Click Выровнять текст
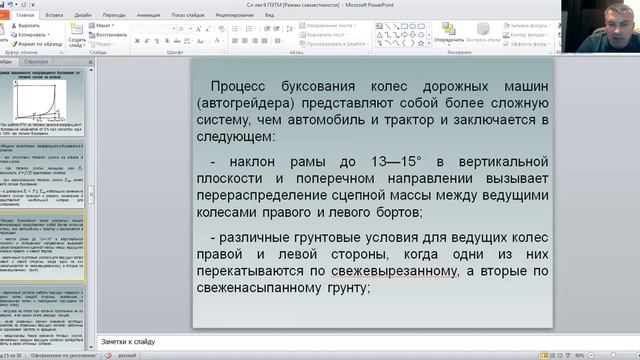 coord(324,35)
